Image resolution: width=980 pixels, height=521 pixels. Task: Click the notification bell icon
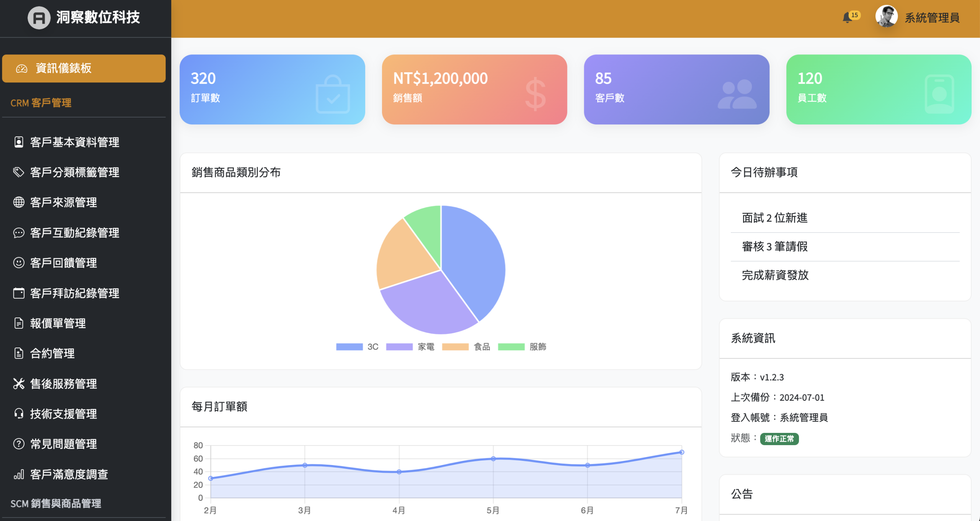[847, 18]
